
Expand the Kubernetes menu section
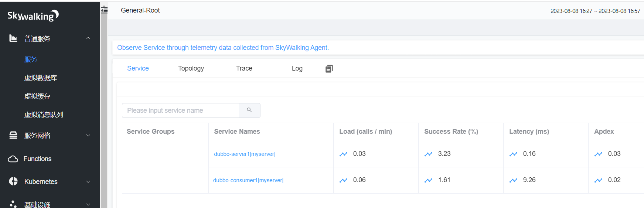click(x=88, y=182)
